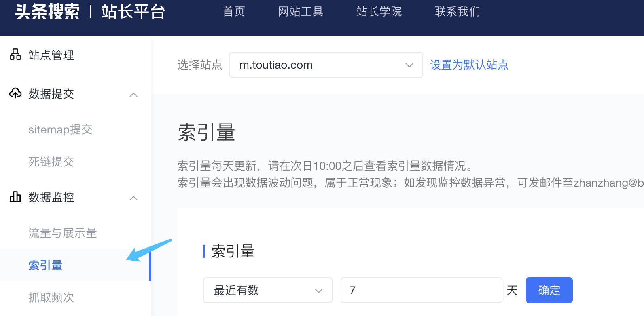Click the 站点管理 hierarchy icon
Image resolution: width=644 pixels, height=316 pixels.
coord(15,55)
